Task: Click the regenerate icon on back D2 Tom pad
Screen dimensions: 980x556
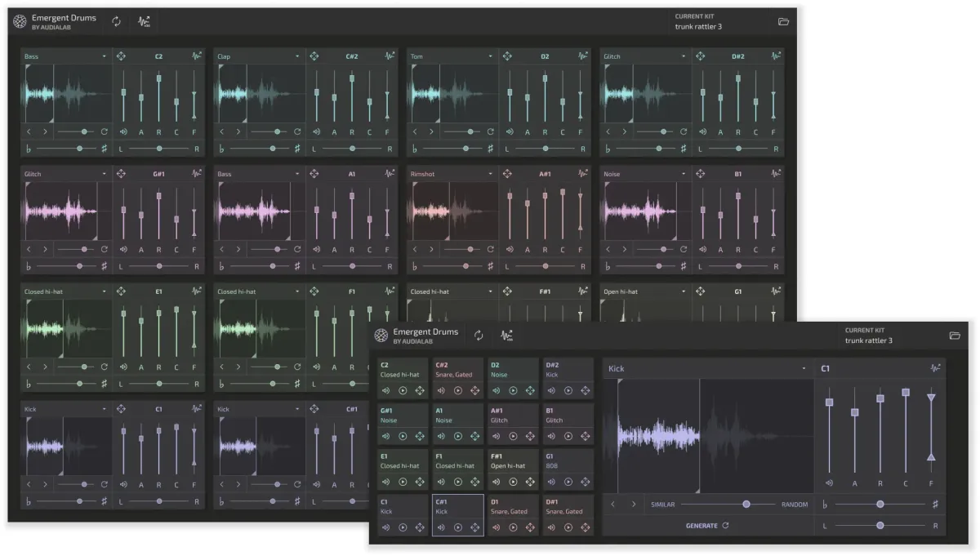Action: click(490, 131)
